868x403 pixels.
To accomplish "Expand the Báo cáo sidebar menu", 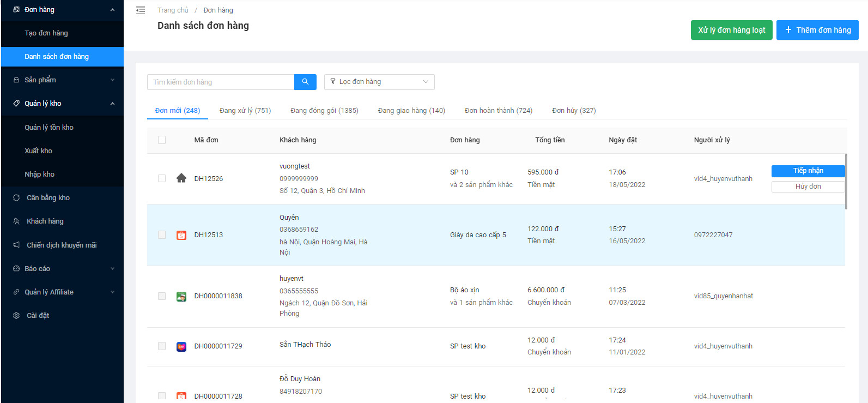I will pyautogui.click(x=112, y=269).
